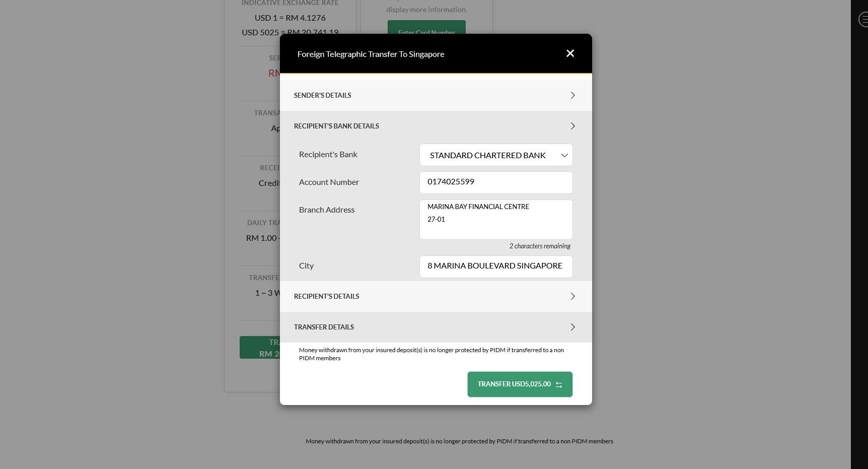The height and width of the screenshot is (469, 868).
Task: Click the Branch Address field label
Action: (327, 210)
